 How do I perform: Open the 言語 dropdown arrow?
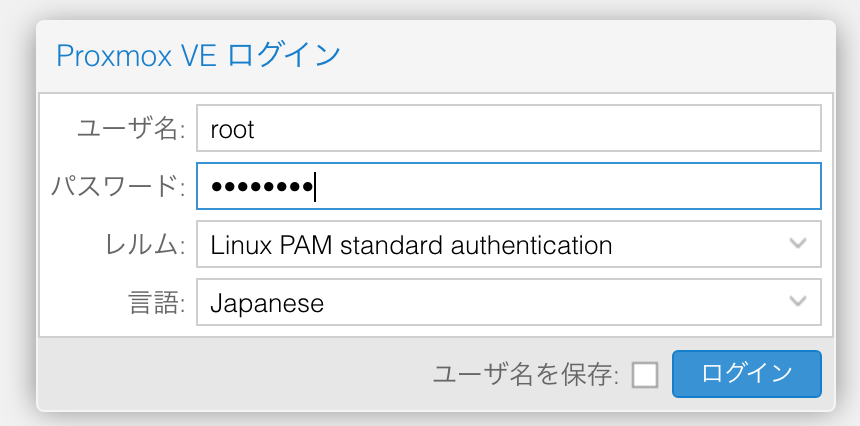pos(797,301)
